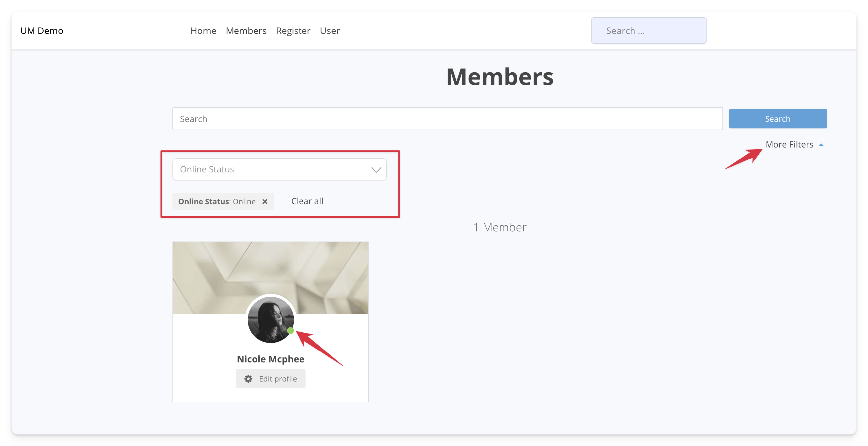The image size is (868, 446).
Task: Go to the Members menu item
Action: pos(246,31)
